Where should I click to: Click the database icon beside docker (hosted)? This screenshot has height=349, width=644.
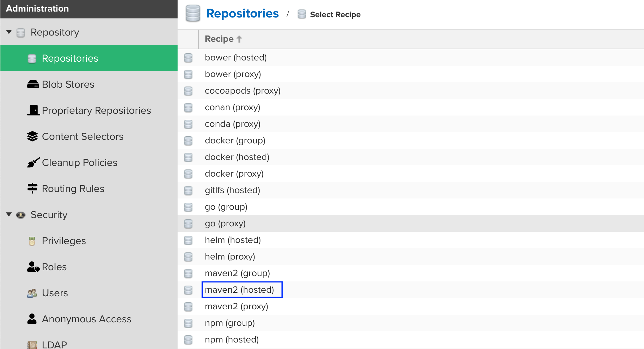point(188,157)
